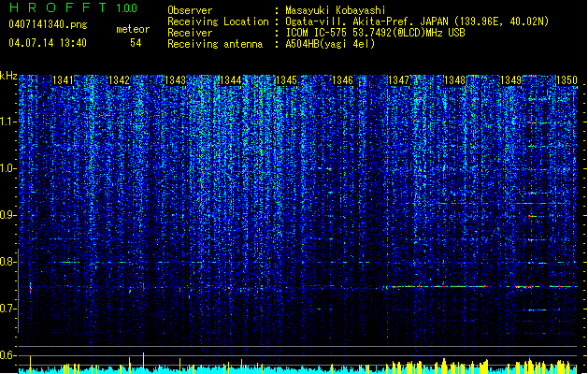Click the 'meteor' count label
The image size is (588, 374).
133,29
